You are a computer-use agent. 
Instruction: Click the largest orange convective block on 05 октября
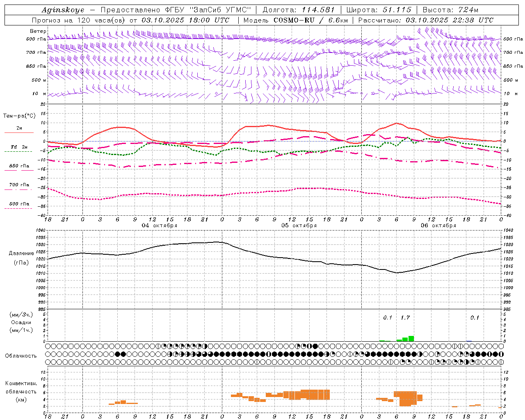(x=315, y=395)
